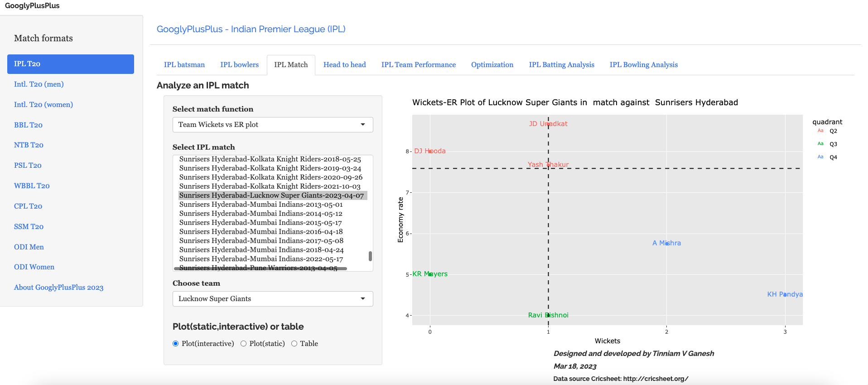Image resolution: width=868 pixels, height=385 pixels.
Task: Click the Ravi Bishnoi data point
Action: point(548,315)
